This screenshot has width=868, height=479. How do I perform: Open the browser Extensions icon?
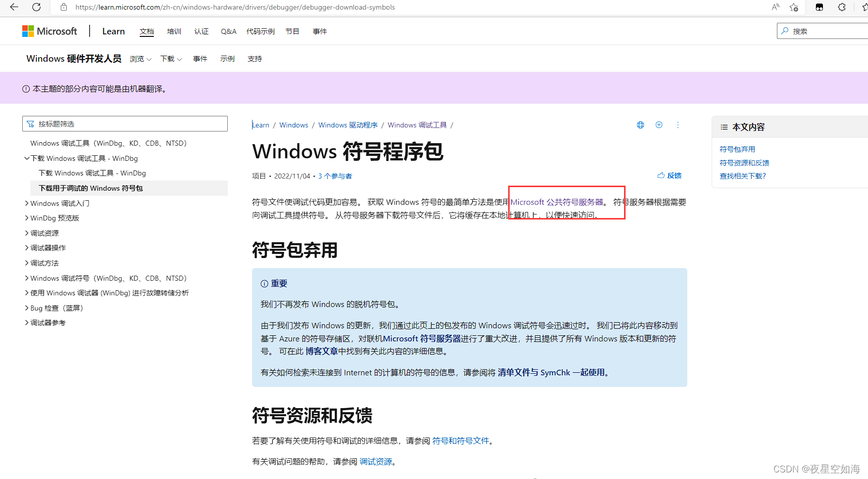842,7
